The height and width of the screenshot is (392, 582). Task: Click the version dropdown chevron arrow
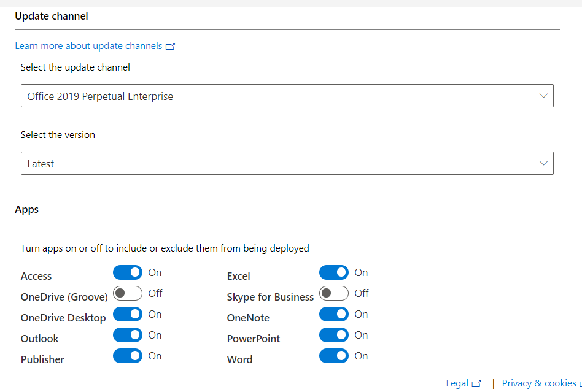[x=543, y=163]
